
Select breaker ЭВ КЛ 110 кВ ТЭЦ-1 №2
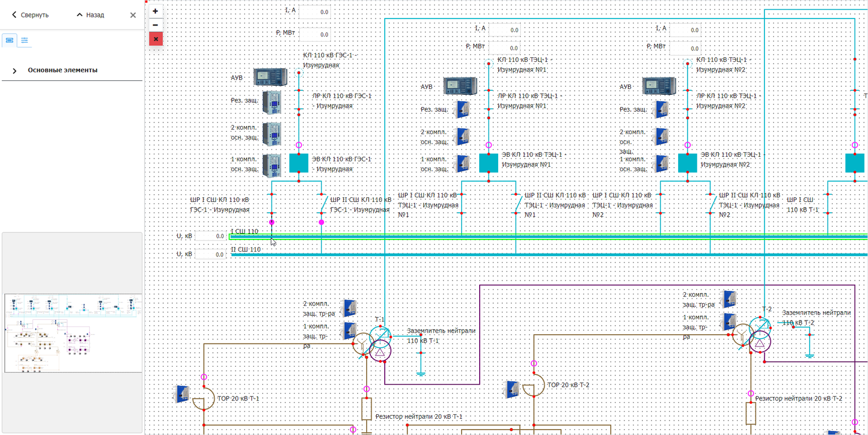(687, 163)
